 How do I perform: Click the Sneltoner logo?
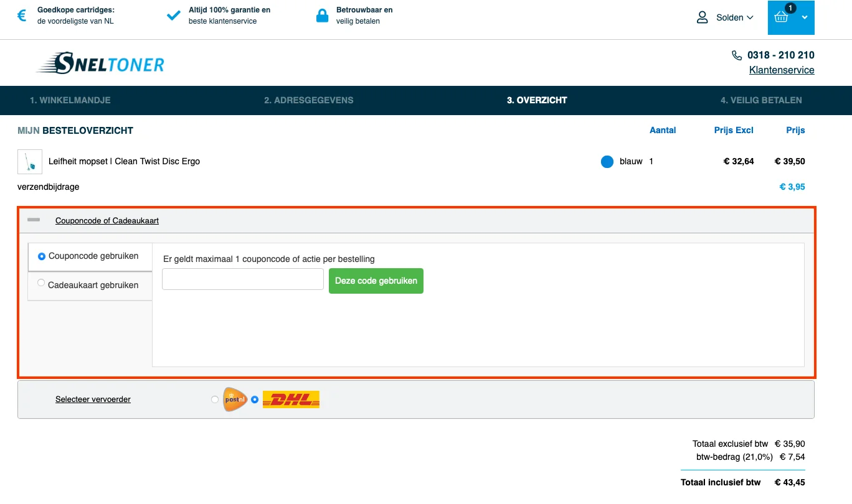101,63
